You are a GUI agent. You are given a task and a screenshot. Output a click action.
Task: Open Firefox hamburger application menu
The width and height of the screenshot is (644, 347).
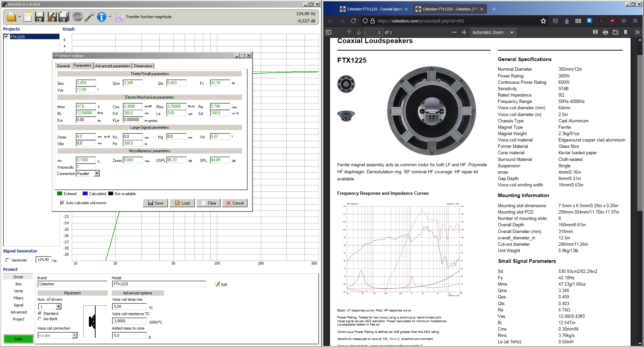tap(635, 21)
